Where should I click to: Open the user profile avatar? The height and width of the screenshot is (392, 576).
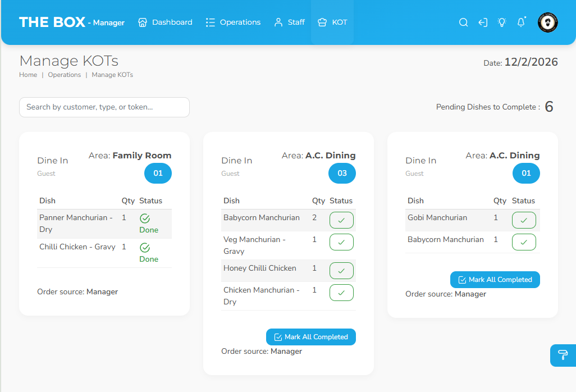(547, 22)
